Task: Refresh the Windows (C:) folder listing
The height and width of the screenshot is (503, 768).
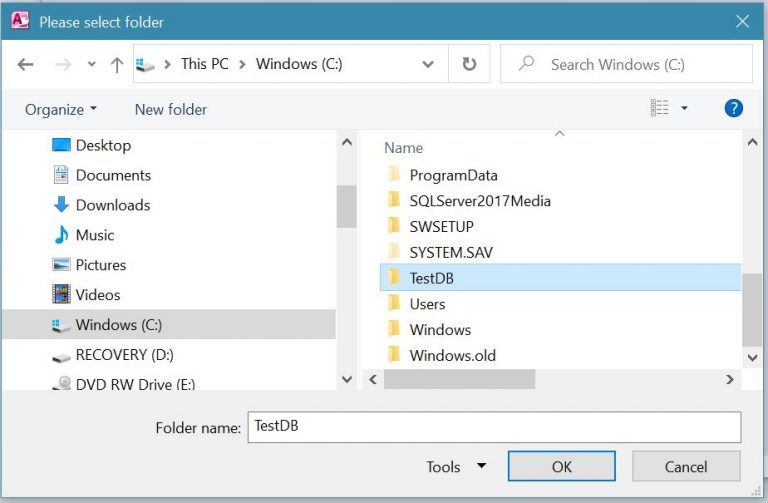Action: 469,64
